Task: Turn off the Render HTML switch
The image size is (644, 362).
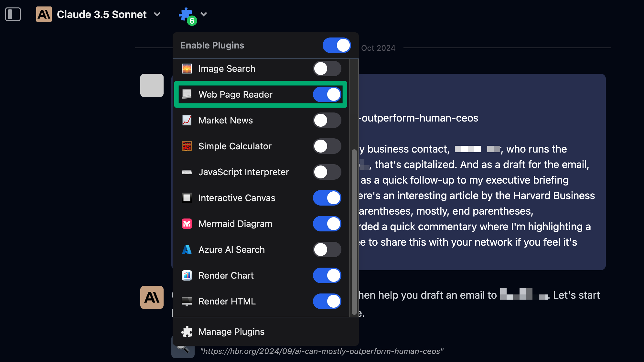Action: pyautogui.click(x=327, y=301)
